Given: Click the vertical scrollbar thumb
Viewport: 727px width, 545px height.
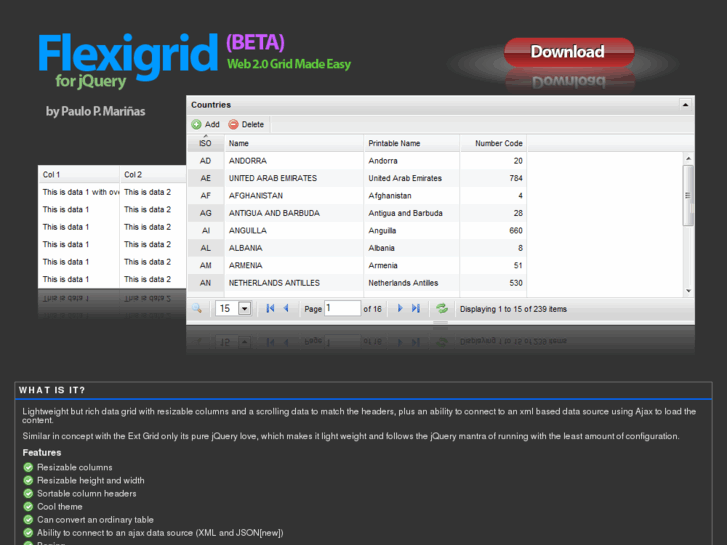Looking at the screenshot, I should (689, 195).
